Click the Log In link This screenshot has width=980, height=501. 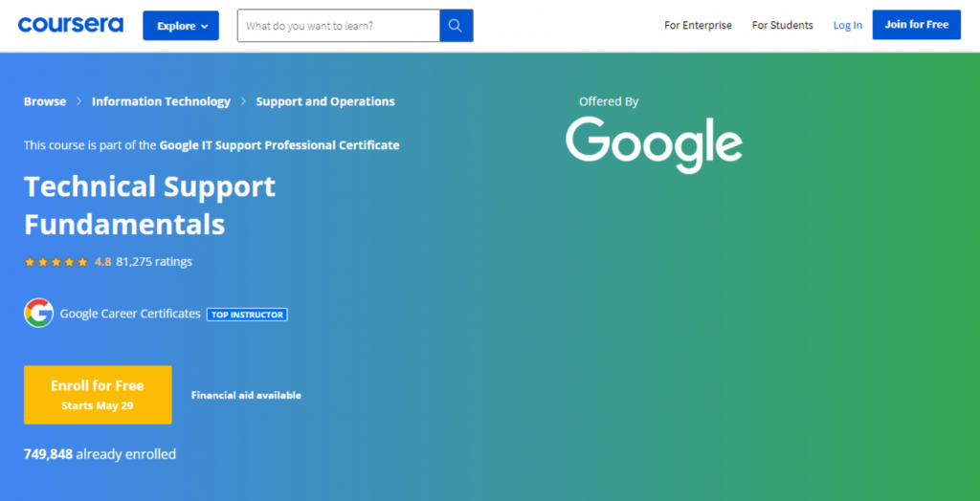pyautogui.click(x=847, y=26)
